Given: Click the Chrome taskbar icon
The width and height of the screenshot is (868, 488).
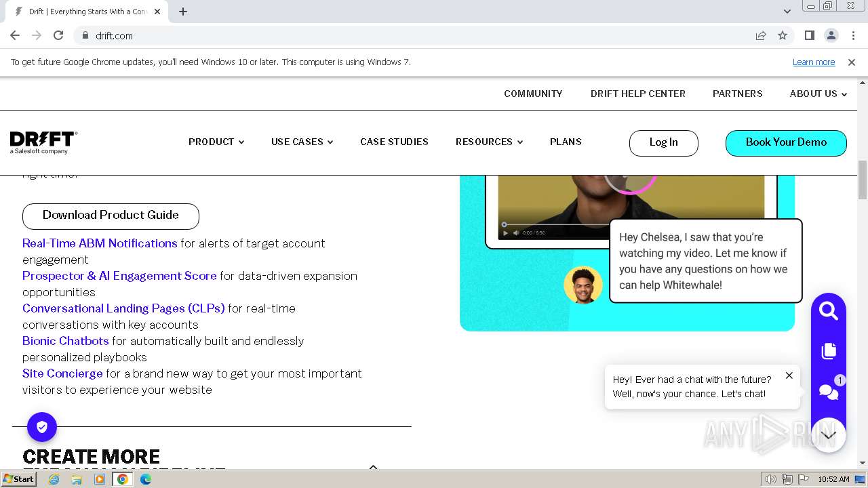Looking at the screenshot, I should pos(123,479).
